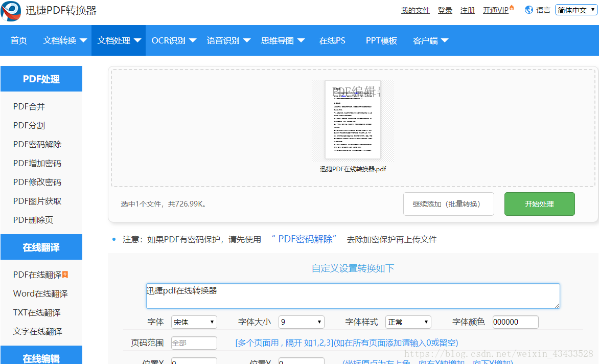This screenshot has height=364, width=599.
Task: Click the watermark text input box
Action: click(353, 296)
